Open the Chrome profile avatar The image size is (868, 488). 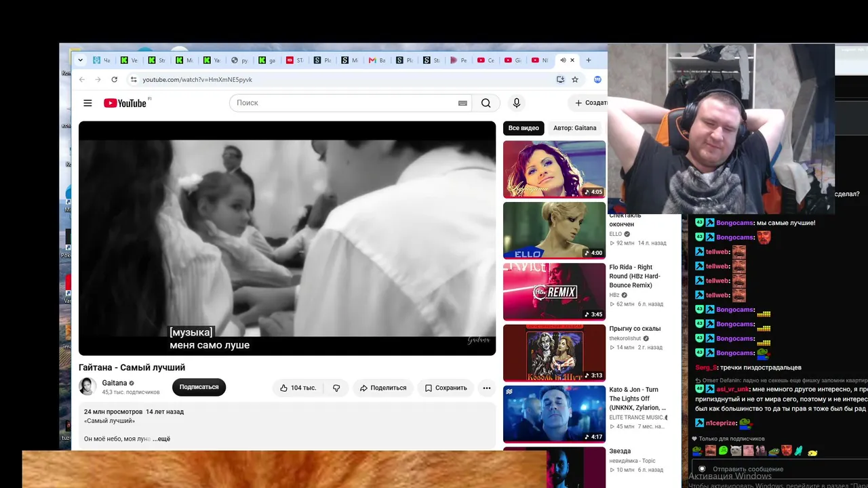coord(597,79)
